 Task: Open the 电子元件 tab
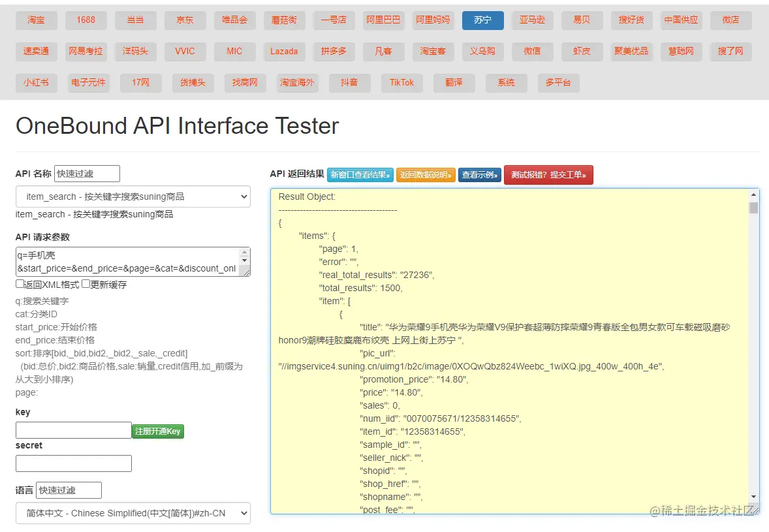click(x=88, y=83)
